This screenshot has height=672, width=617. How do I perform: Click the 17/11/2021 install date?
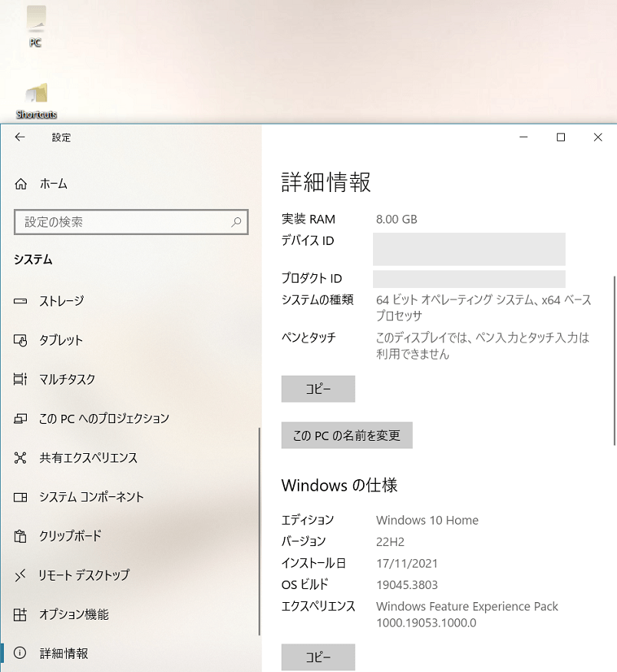407,564
